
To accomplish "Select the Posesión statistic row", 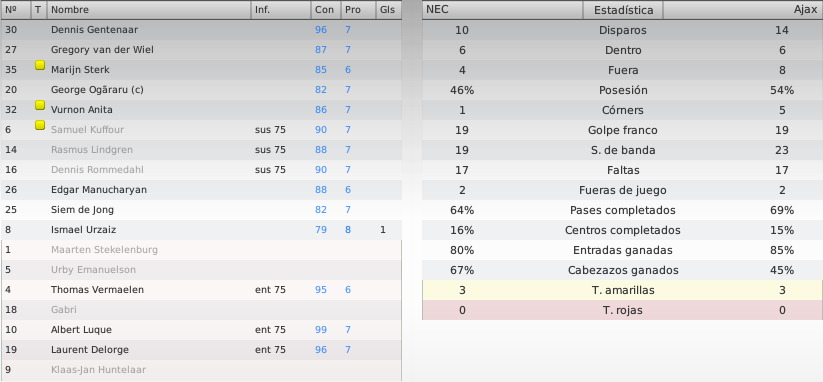I will [622, 90].
